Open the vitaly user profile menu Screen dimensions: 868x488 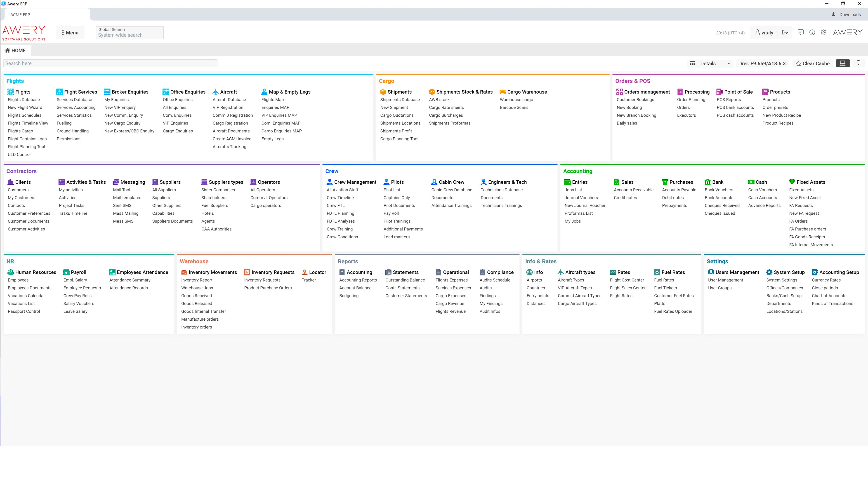(764, 33)
